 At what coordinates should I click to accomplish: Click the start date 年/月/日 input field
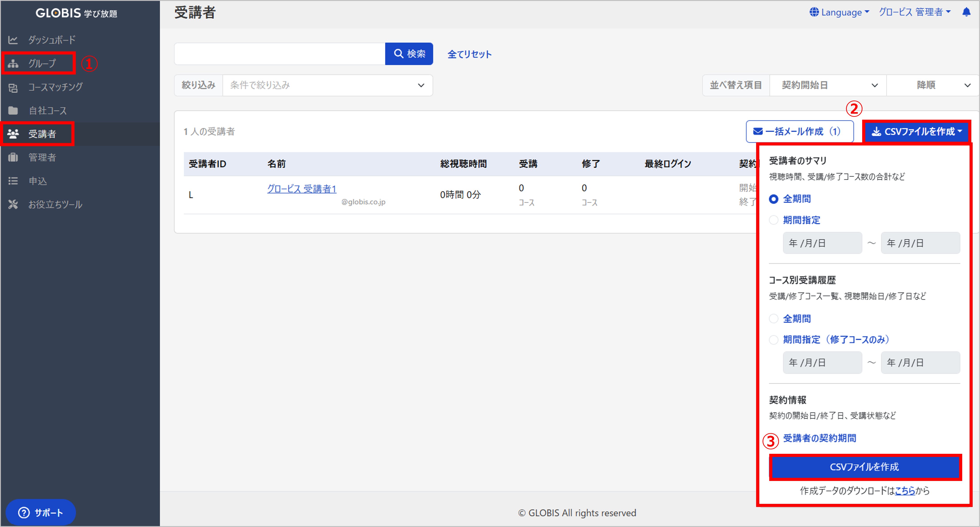822,243
